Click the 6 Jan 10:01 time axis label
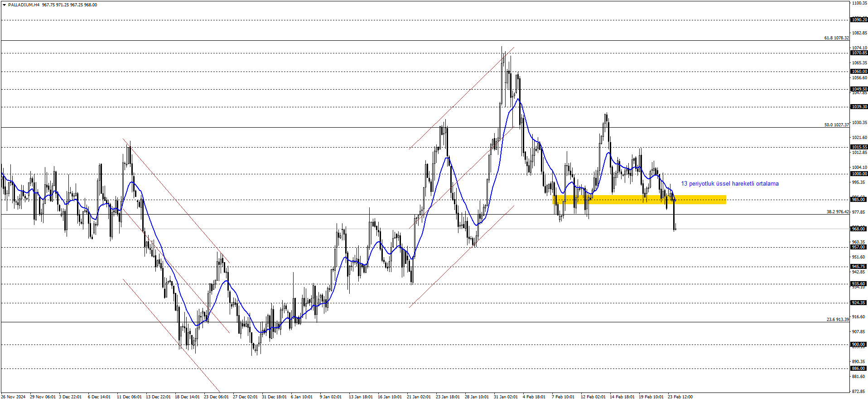Viewport: 868px width, 402px height. (302, 397)
